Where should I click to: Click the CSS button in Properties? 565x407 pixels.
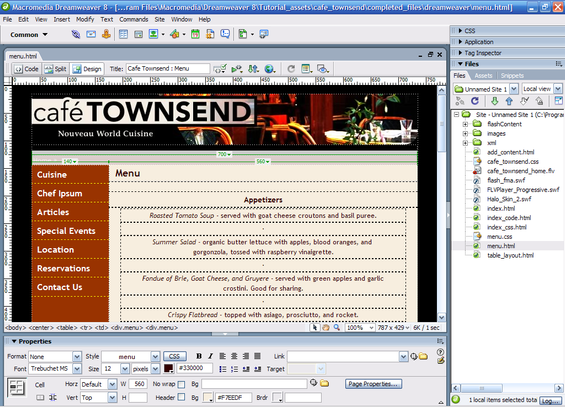174,357
